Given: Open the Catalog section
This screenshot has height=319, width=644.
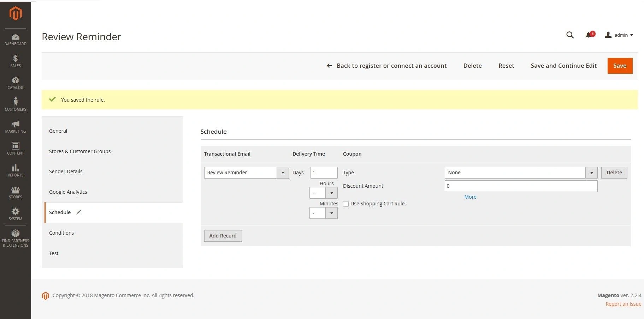Looking at the screenshot, I should [x=15, y=83].
